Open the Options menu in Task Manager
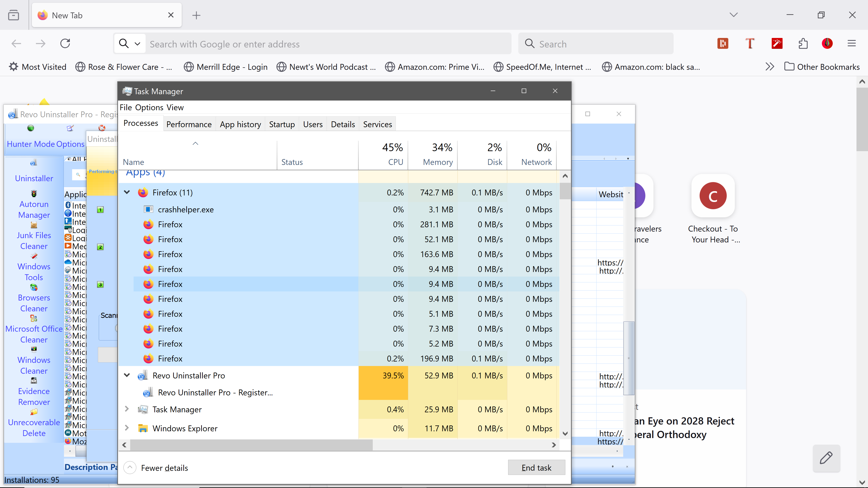 [149, 108]
